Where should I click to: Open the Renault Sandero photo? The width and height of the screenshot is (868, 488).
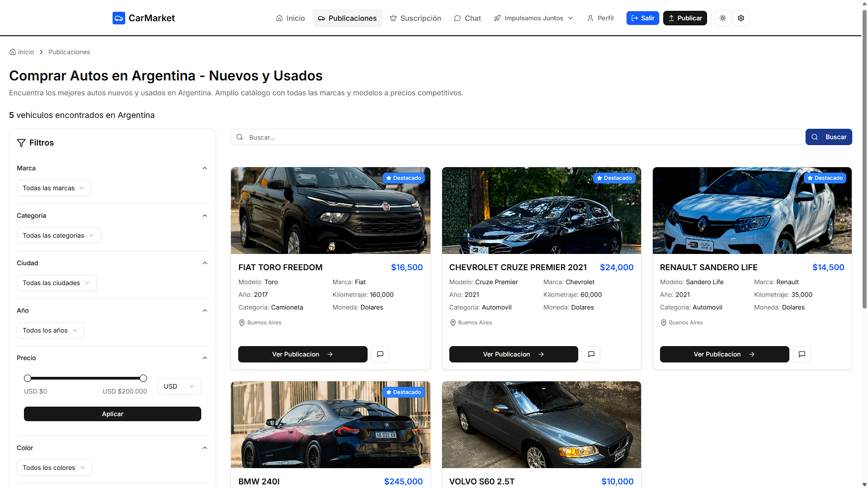[x=752, y=211]
